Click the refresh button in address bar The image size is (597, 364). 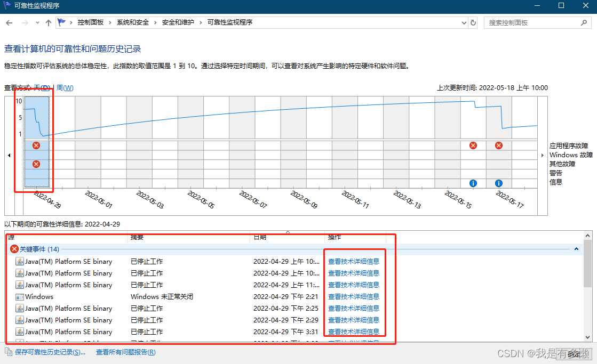473,23
